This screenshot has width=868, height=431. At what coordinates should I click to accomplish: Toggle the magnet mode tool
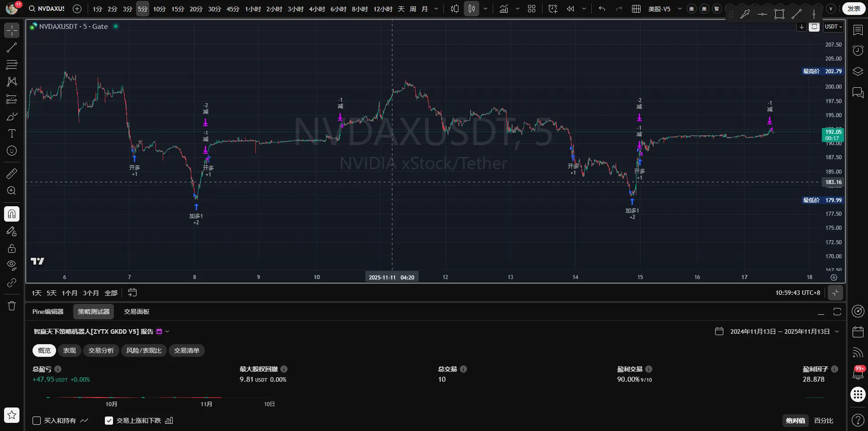pos(12,213)
